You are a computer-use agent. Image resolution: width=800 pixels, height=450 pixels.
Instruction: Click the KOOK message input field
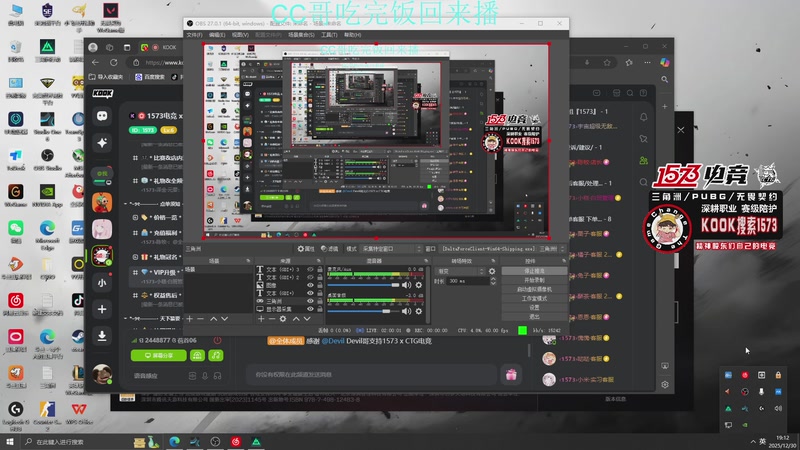click(371, 374)
